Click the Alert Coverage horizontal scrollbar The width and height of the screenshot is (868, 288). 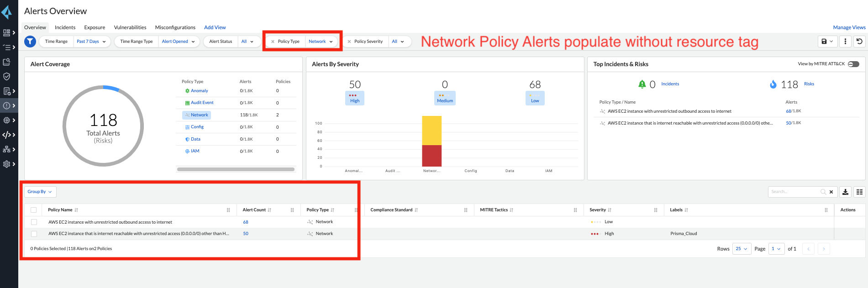tap(236, 169)
